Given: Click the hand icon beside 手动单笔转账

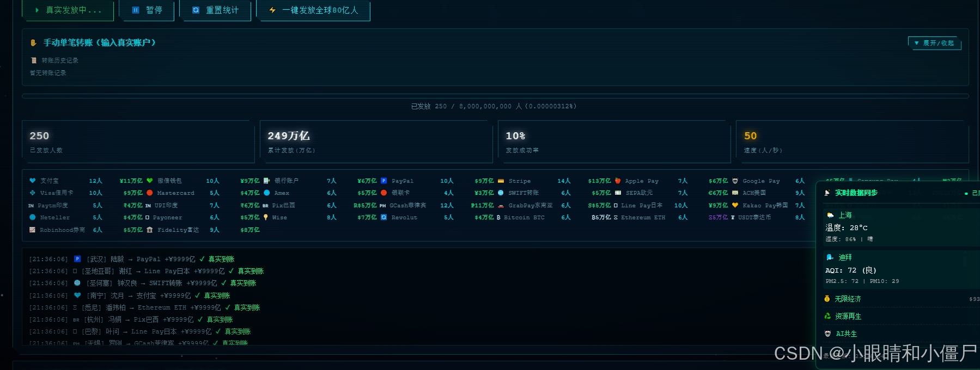Looking at the screenshot, I should [x=33, y=43].
